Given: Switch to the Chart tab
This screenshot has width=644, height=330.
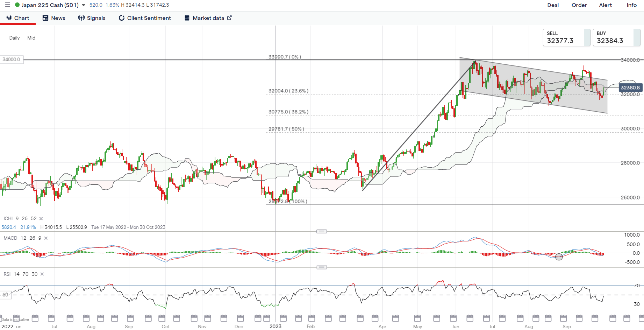Looking at the screenshot, I should click(x=18, y=18).
